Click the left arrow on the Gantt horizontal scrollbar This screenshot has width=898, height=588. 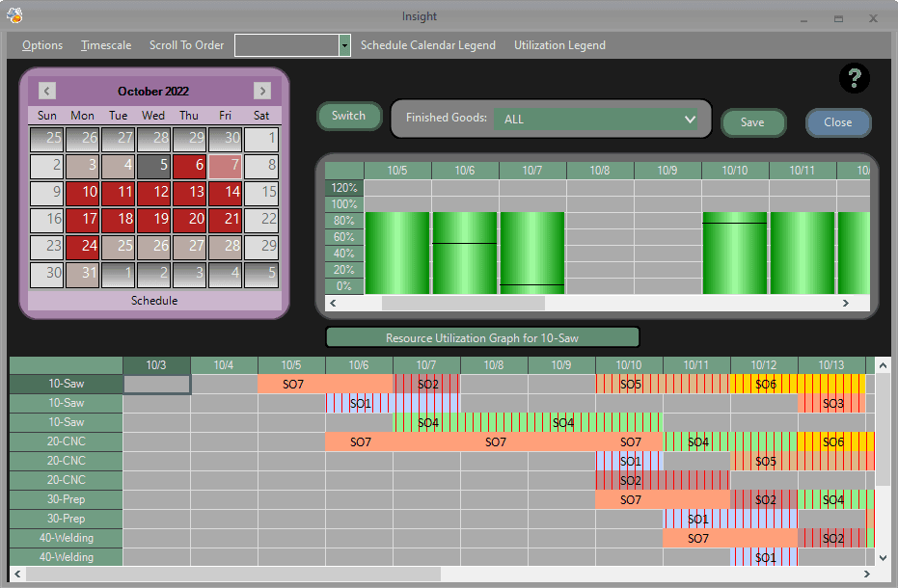pos(15,574)
